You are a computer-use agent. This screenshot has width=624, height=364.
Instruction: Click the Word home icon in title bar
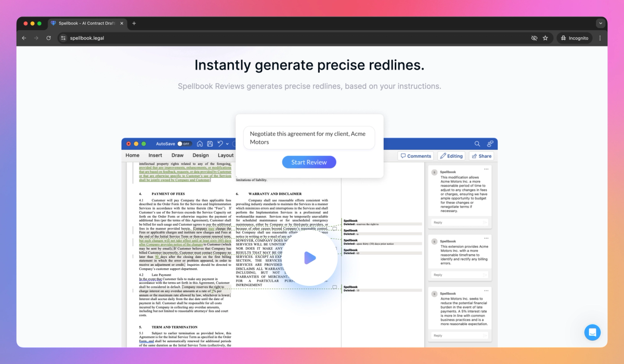tap(200, 144)
